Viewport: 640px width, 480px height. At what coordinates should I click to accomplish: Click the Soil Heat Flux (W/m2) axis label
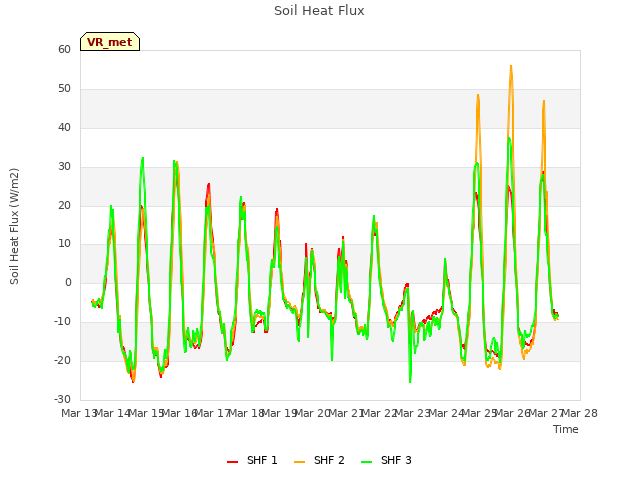point(14,226)
